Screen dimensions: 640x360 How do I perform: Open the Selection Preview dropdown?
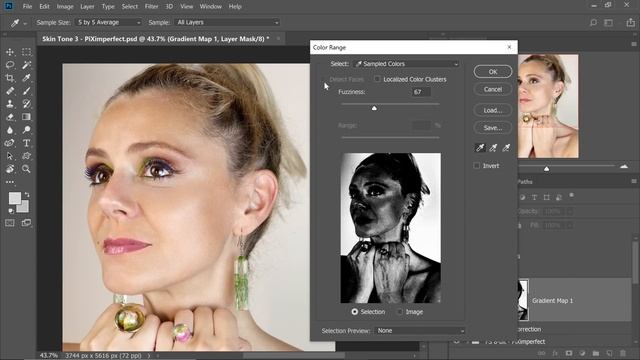[420, 331]
